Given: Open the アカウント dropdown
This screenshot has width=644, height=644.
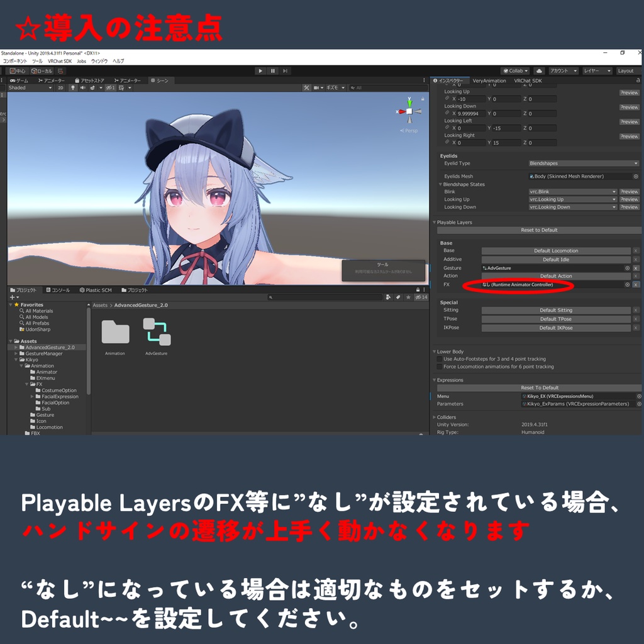Looking at the screenshot, I should click(563, 70).
